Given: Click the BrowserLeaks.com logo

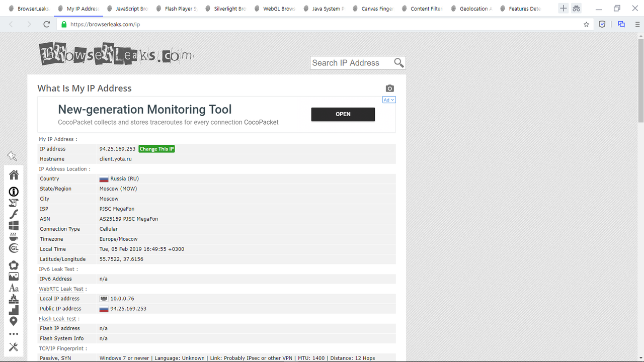Looking at the screenshot, I should [x=116, y=54].
